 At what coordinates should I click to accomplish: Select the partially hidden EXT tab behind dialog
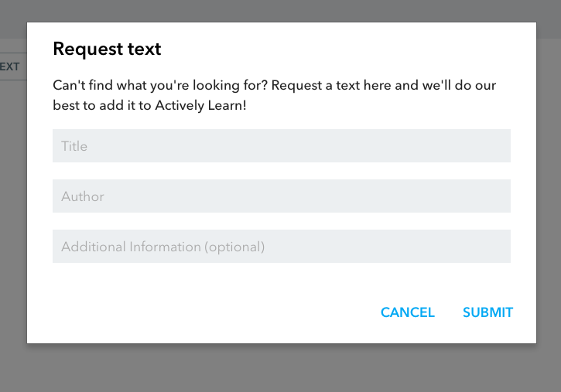(x=9, y=66)
